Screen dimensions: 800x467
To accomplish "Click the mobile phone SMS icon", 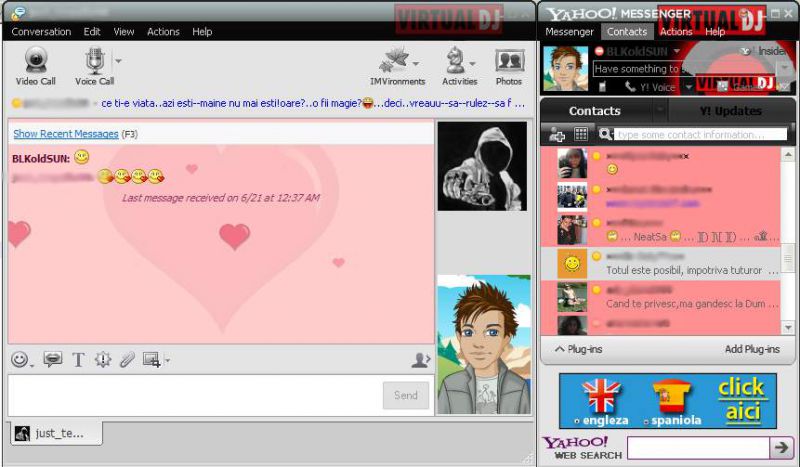I will 602,87.
